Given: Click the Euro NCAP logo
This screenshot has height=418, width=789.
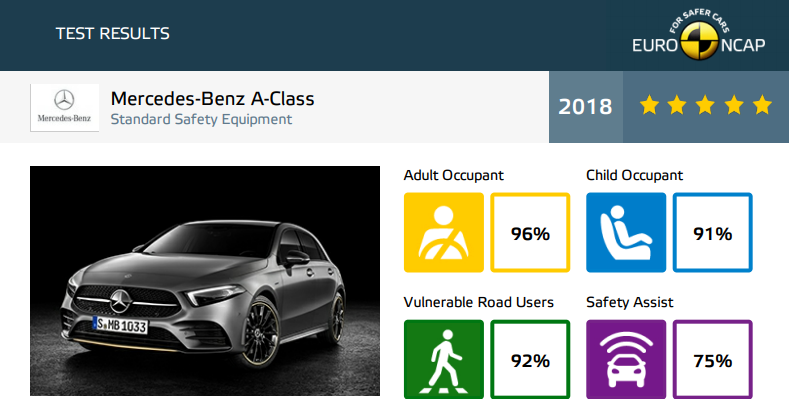Looking at the screenshot, I should (698, 35).
